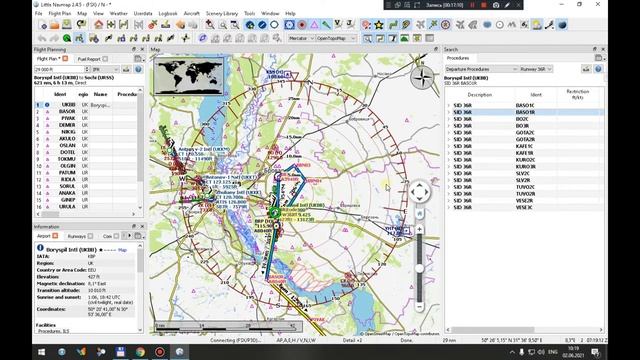Image resolution: width=640 pixels, height=360 pixels.
Task: Click the map pan direction control
Action: [x=419, y=191]
